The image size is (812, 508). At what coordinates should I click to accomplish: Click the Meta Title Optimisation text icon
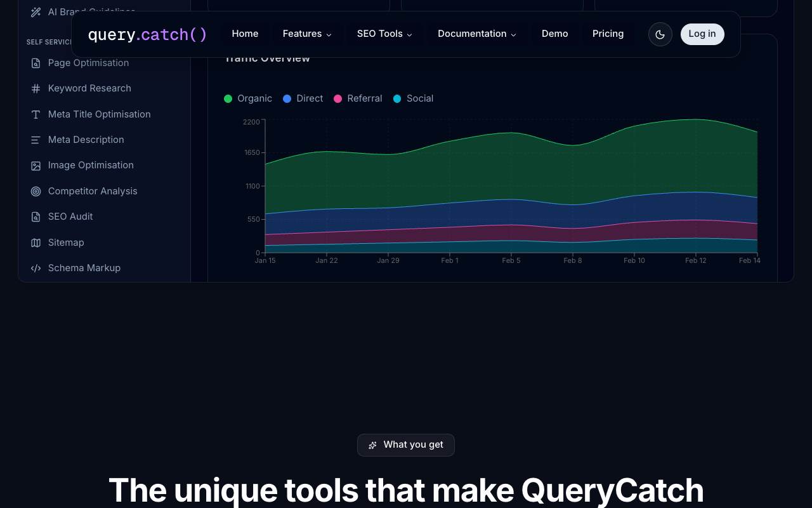pos(36,114)
